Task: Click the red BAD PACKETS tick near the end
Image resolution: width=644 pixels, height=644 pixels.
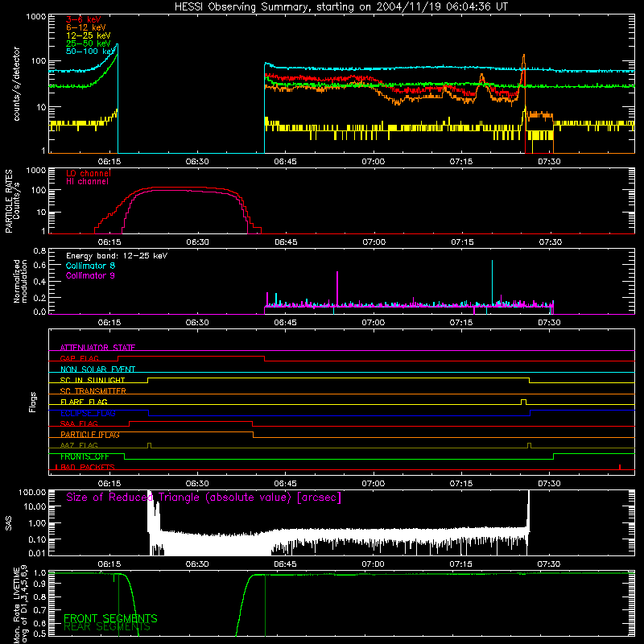Action: [x=619, y=467]
